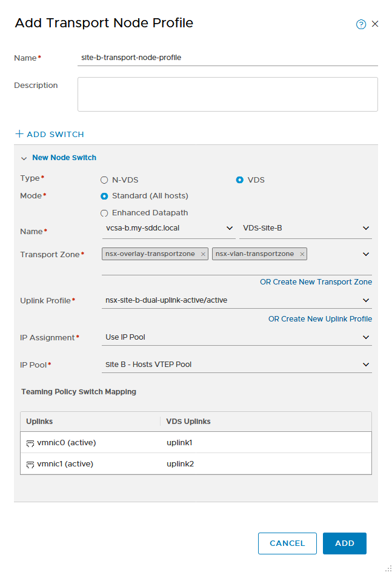Click into the Description text area
This screenshot has height=572, width=392.
tap(228, 94)
